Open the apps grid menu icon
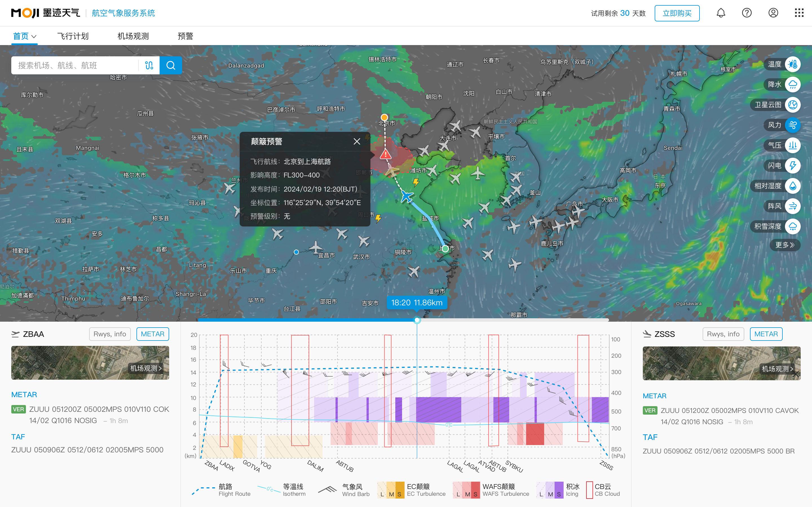 pos(799,13)
